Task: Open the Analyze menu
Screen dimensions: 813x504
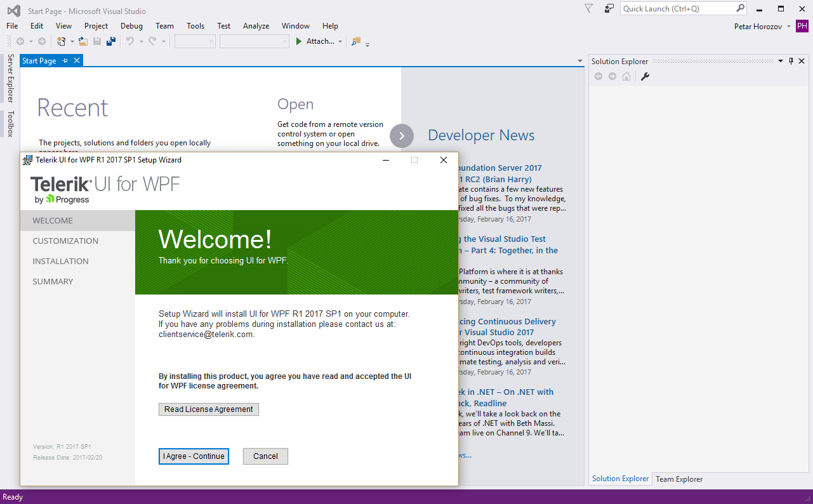Action: [x=256, y=26]
